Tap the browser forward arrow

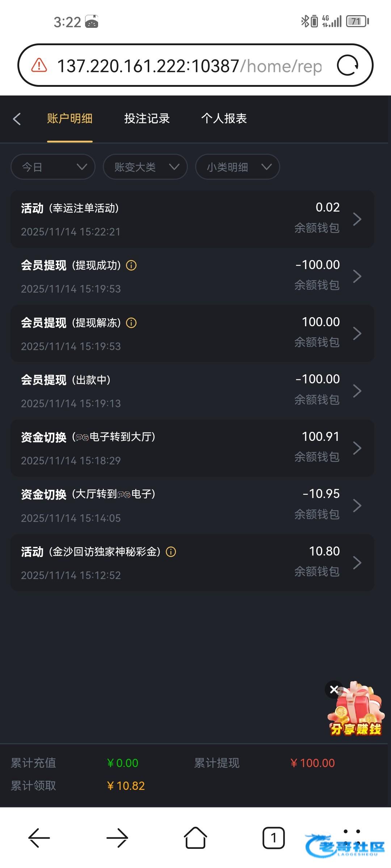coord(117,838)
